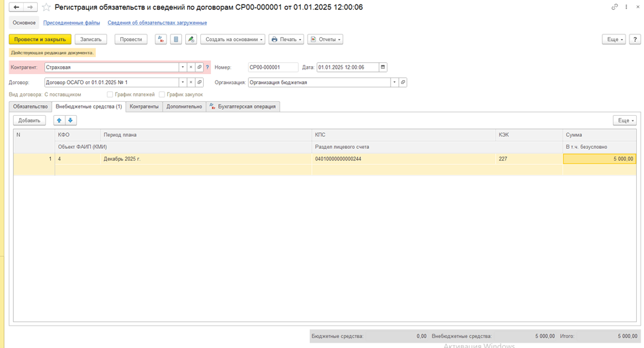Expand the Контрагент dropdown list
This screenshot has height=348, width=644.
[182, 67]
